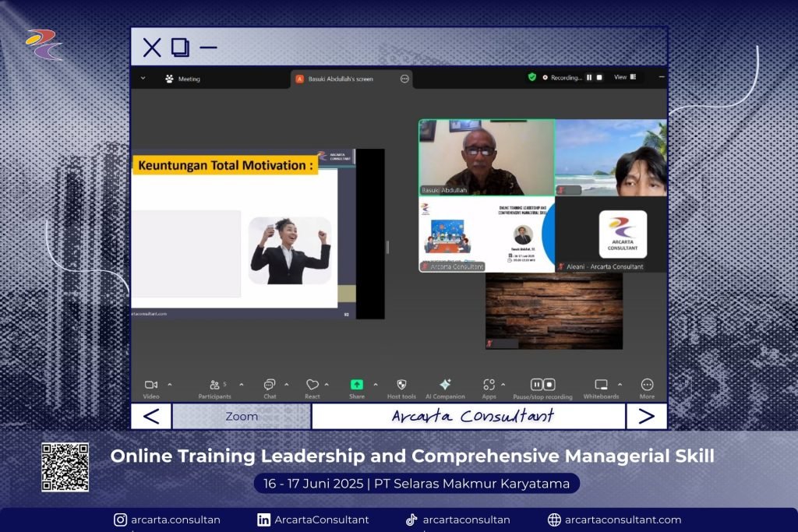Click the green Share screen button
Viewport: 798px width, 532px height.
pyautogui.click(x=356, y=385)
